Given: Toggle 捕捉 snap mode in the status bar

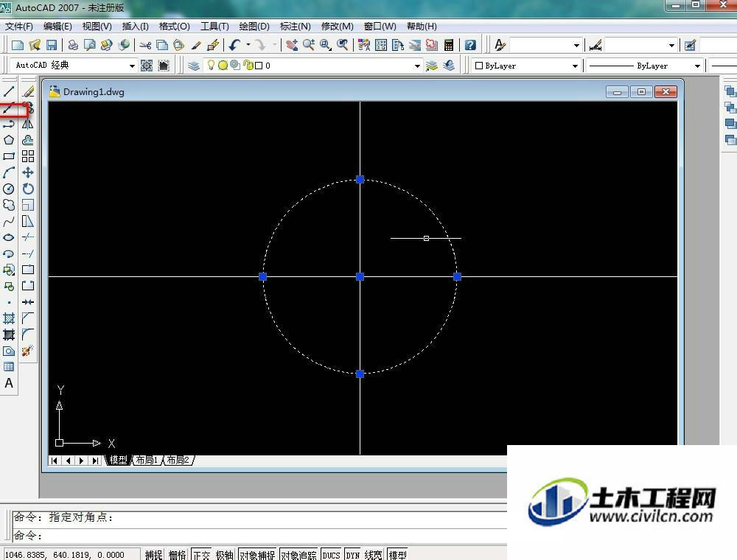Looking at the screenshot, I should point(154,555).
